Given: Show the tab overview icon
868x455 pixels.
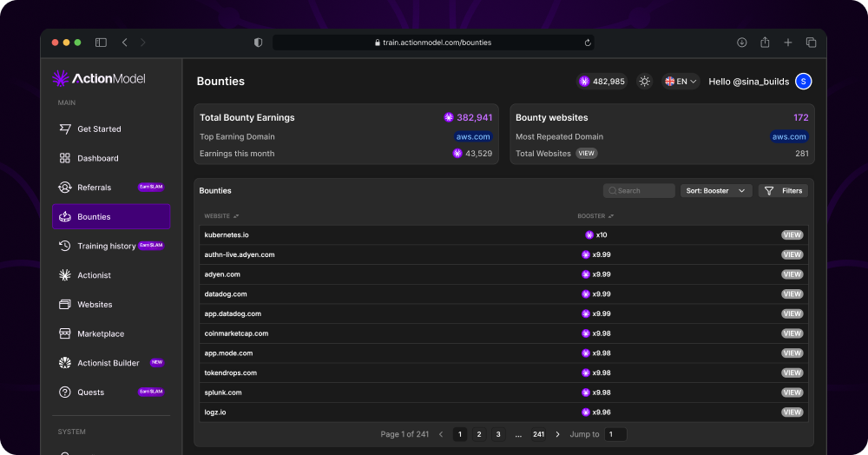Looking at the screenshot, I should pyautogui.click(x=811, y=43).
